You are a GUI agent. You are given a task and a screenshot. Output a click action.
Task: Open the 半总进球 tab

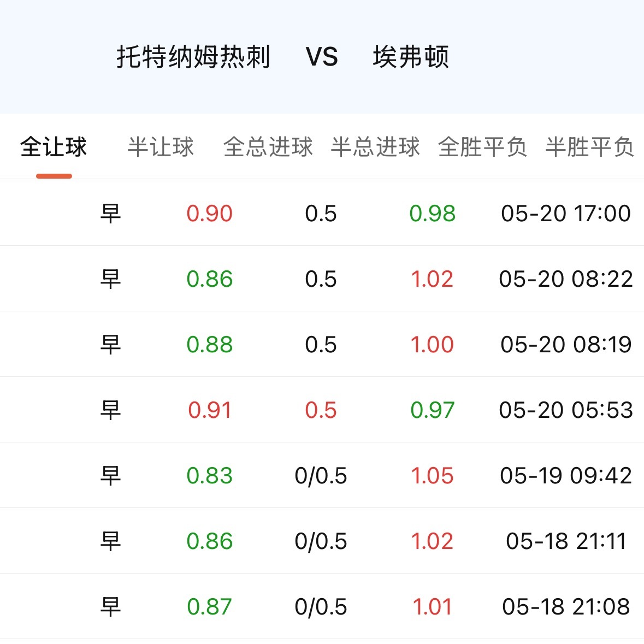(x=375, y=146)
